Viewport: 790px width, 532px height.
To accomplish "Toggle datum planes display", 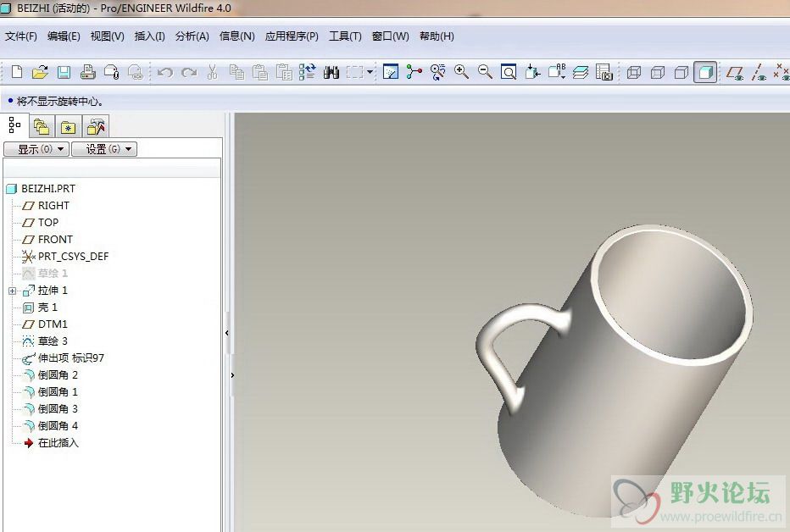I will click(x=735, y=73).
